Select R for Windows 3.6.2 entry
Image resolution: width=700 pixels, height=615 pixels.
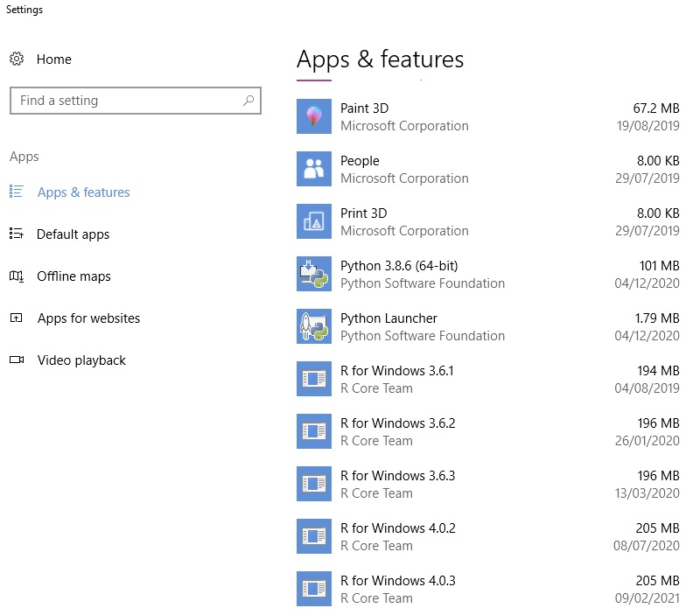[x=488, y=431]
